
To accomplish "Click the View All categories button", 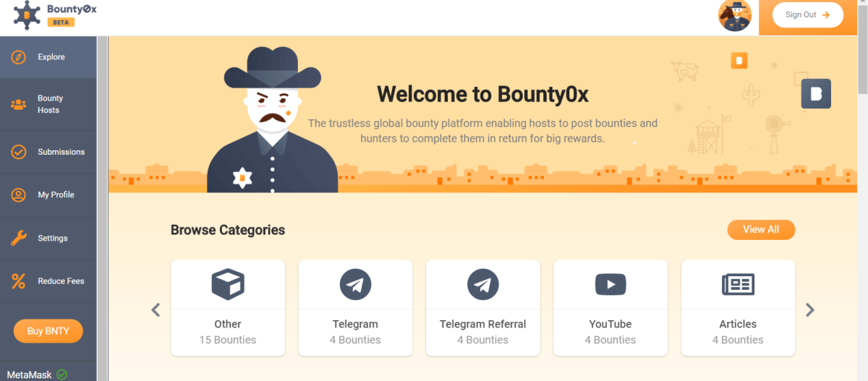I will coord(761,229).
